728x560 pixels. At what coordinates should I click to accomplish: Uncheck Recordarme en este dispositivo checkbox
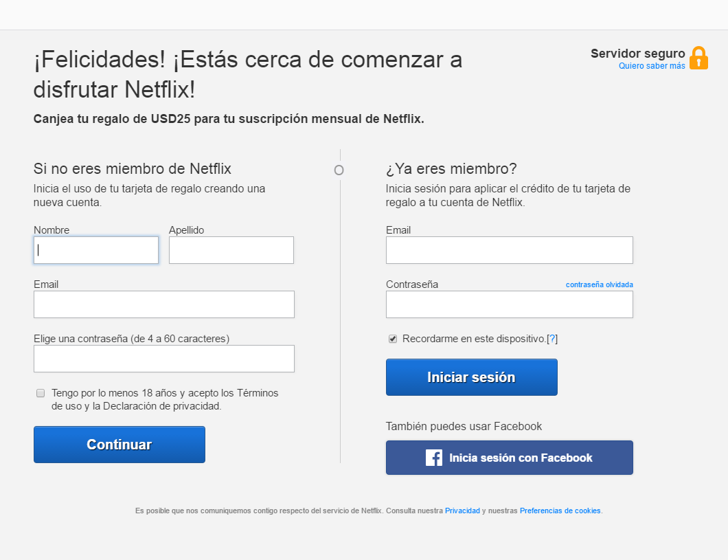pyautogui.click(x=393, y=339)
